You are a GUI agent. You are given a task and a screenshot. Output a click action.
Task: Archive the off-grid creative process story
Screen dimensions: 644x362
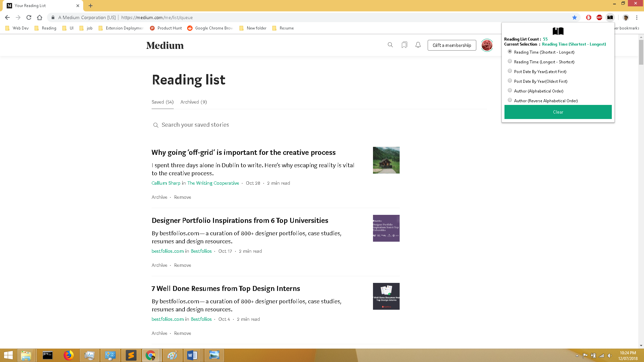[x=159, y=197]
